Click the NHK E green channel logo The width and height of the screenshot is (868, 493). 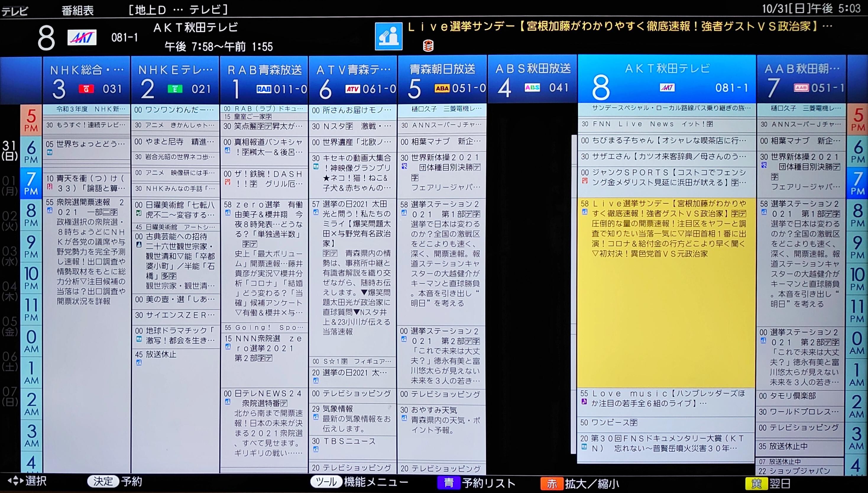tap(175, 89)
